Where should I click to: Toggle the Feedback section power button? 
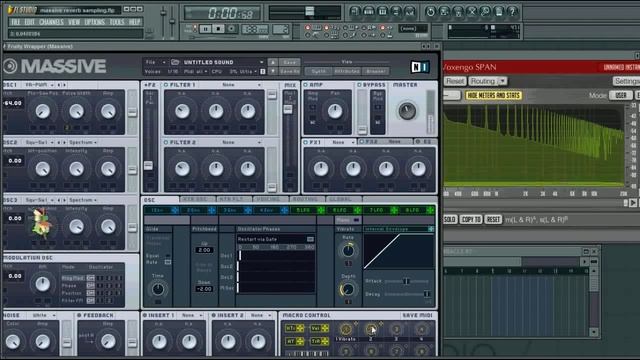click(79, 316)
